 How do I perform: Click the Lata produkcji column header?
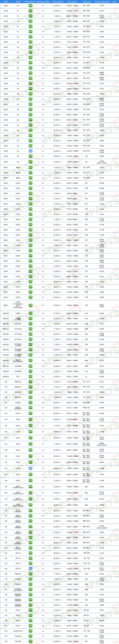(x=58, y=2)
